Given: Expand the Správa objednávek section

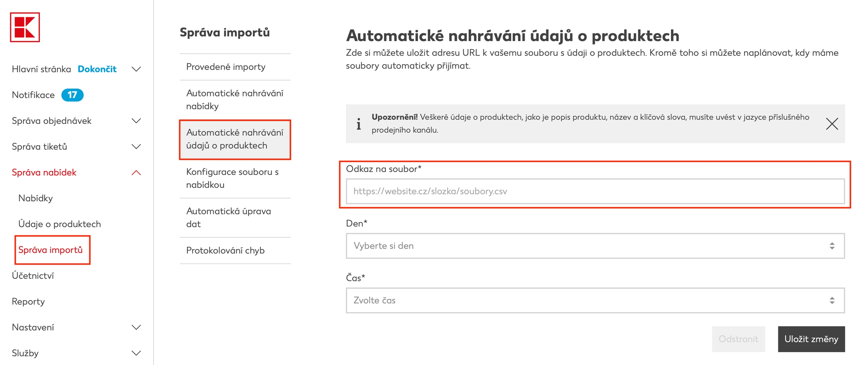Looking at the screenshot, I should coord(136,121).
